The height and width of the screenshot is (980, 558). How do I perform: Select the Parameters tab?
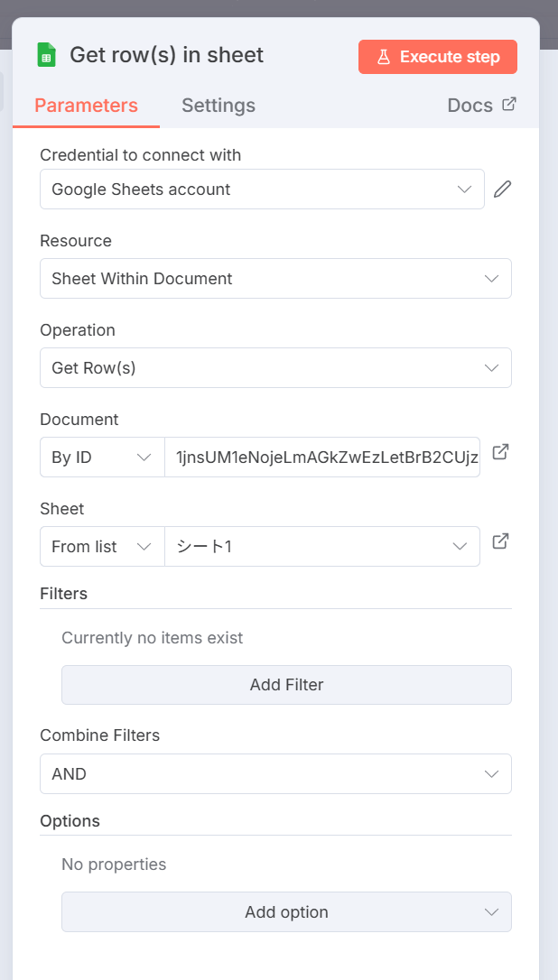tap(86, 106)
